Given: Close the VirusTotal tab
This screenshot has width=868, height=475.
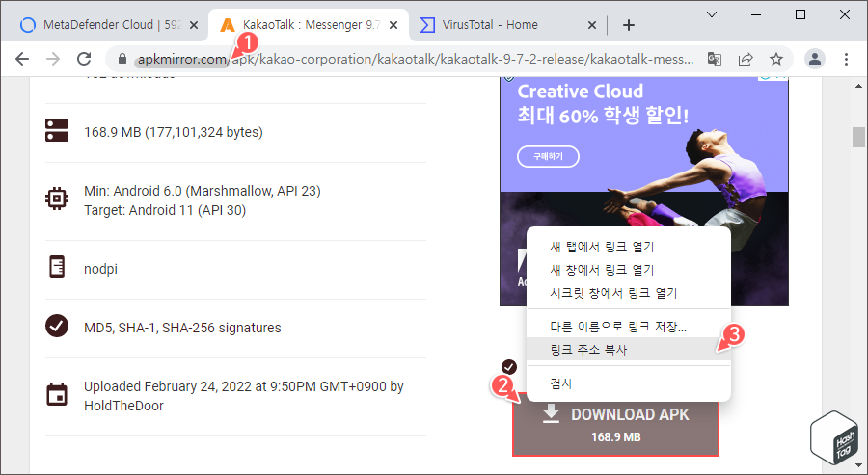Looking at the screenshot, I should point(592,25).
